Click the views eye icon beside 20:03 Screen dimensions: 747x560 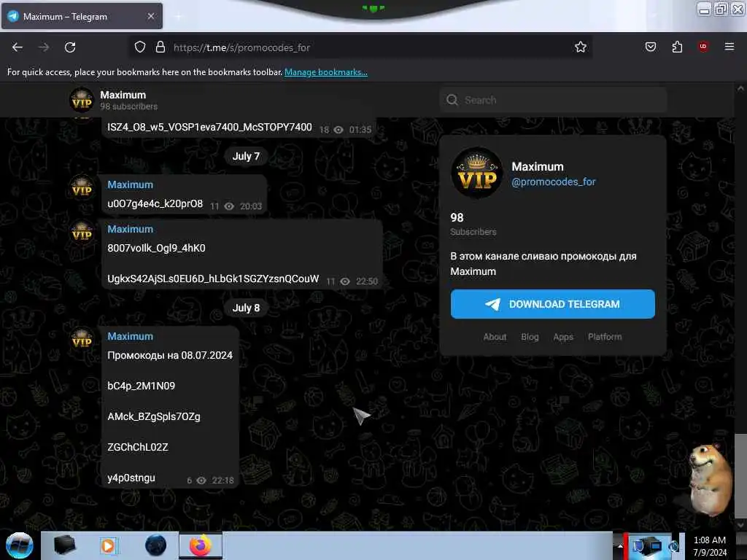[x=229, y=206]
